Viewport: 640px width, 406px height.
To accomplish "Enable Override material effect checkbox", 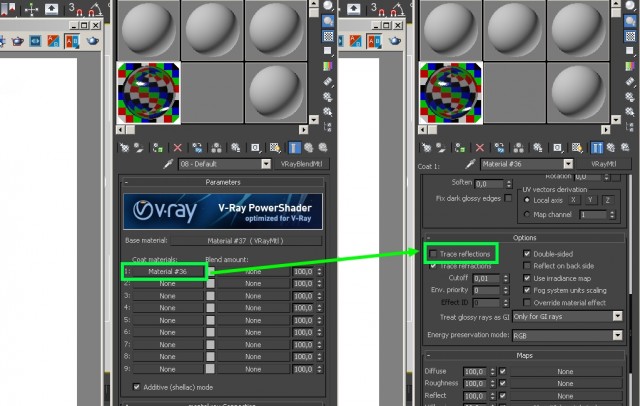I will pyautogui.click(x=527, y=303).
